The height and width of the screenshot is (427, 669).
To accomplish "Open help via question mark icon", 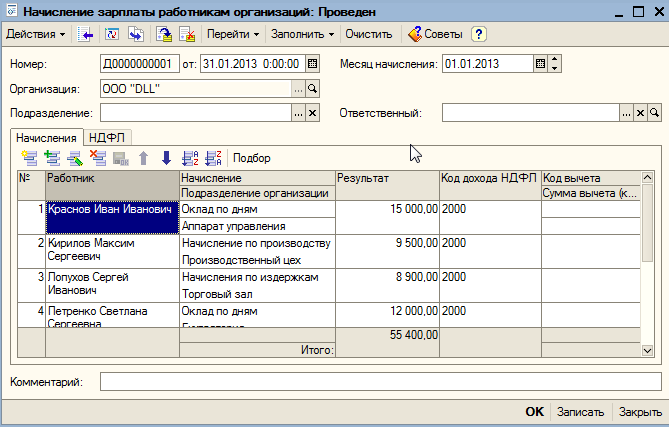I will pyautogui.click(x=479, y=34).
